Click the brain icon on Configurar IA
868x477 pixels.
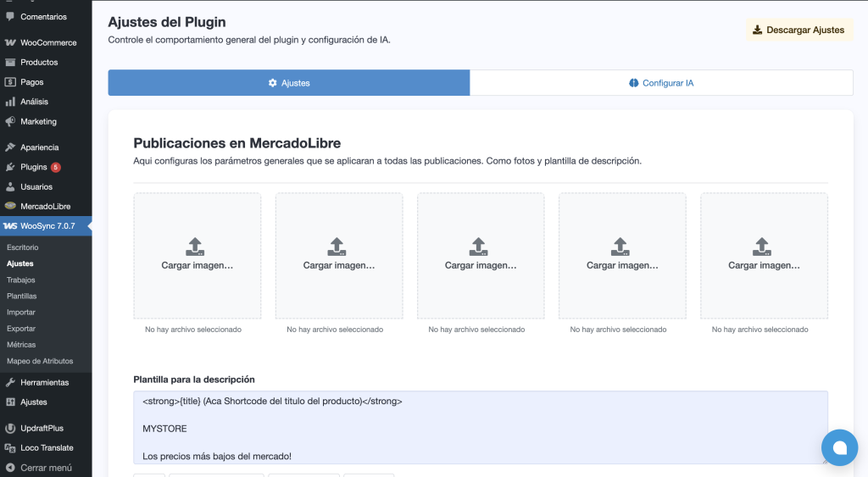coord(634,83)
